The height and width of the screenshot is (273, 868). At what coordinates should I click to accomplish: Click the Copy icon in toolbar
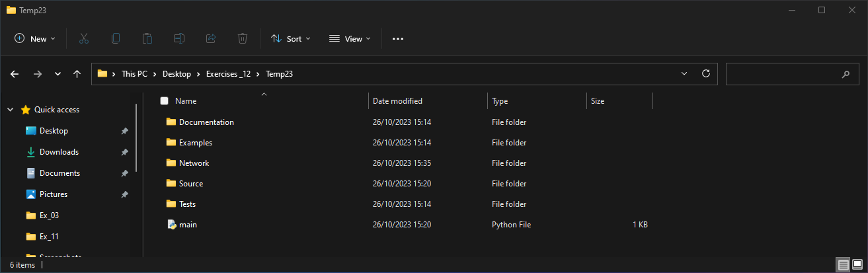[x=116, y=39]
